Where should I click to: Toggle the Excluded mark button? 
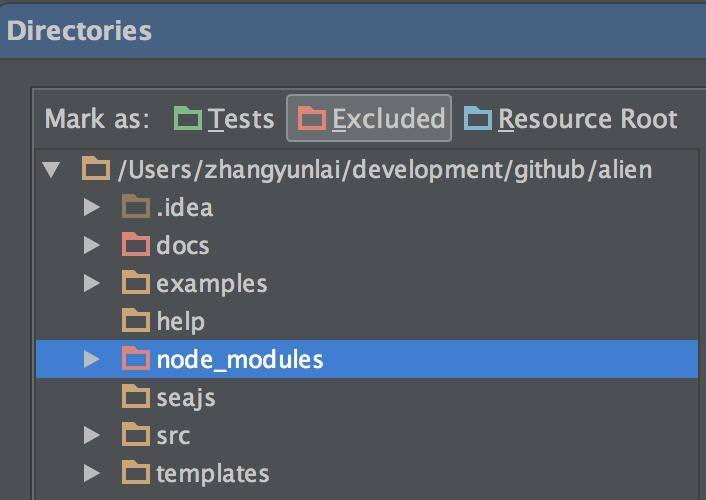[x=370, y=119]
